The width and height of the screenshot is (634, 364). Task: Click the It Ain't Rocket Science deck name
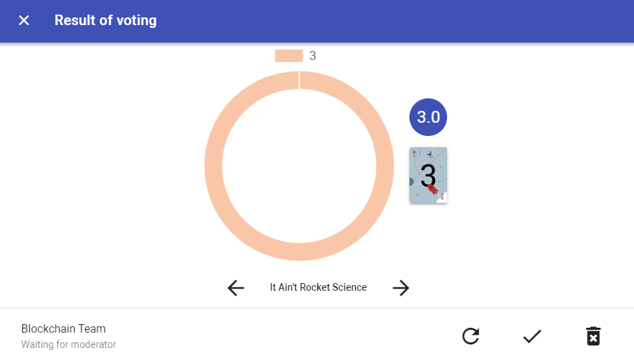coord(318,287)
